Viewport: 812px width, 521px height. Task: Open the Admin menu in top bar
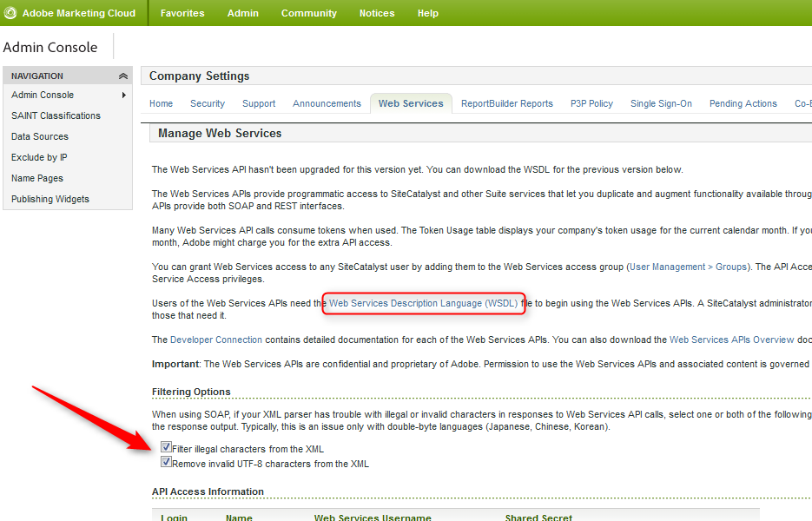pos(242,13)
